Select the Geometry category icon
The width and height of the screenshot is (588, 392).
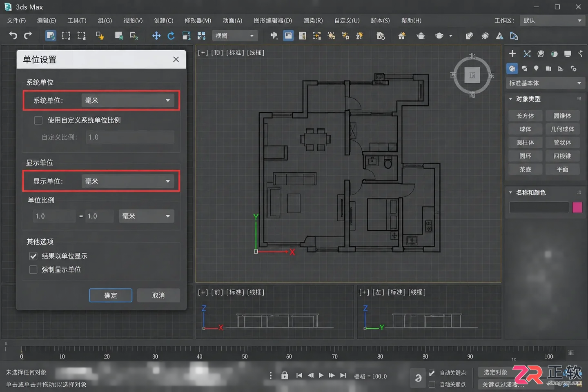512,69
